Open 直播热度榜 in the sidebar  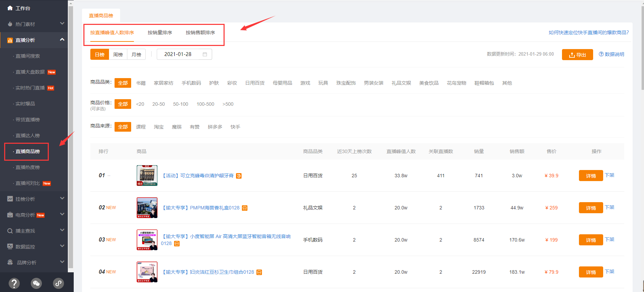(28, 167)
